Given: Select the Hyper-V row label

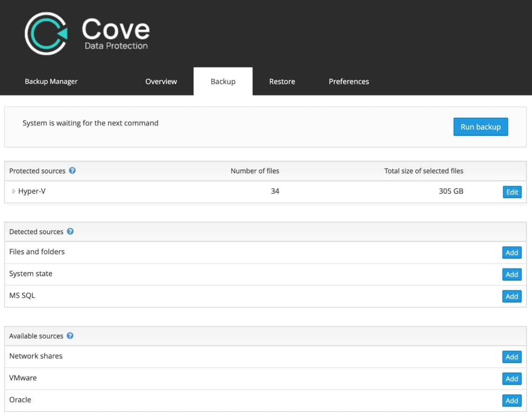Looking at the screenshot, I should 32,191.
